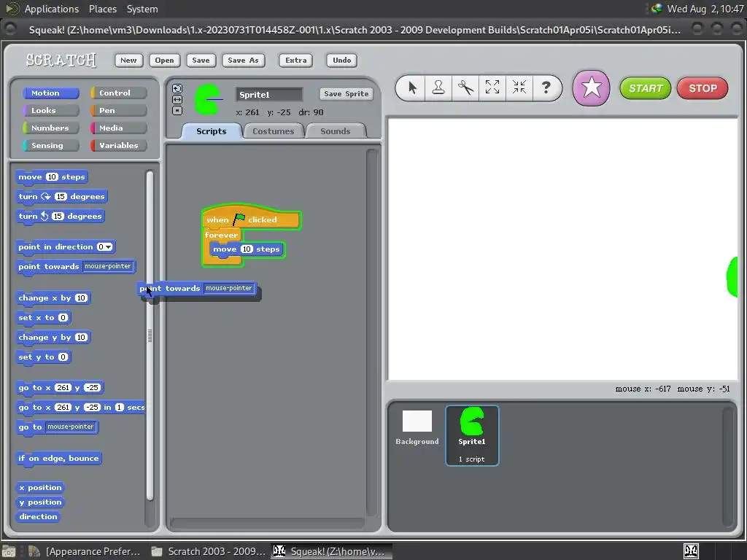
Task: Switch to the Costumes tab
Action: tap(273, 131)
